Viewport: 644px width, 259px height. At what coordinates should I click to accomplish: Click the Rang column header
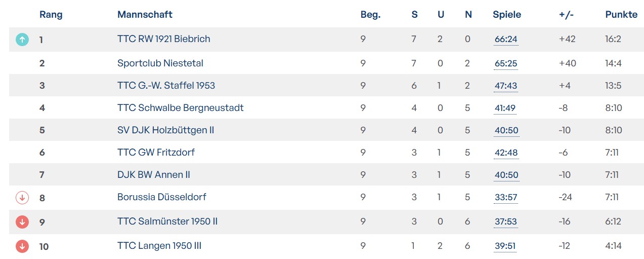pyautogui.click(x=51, y=15)
